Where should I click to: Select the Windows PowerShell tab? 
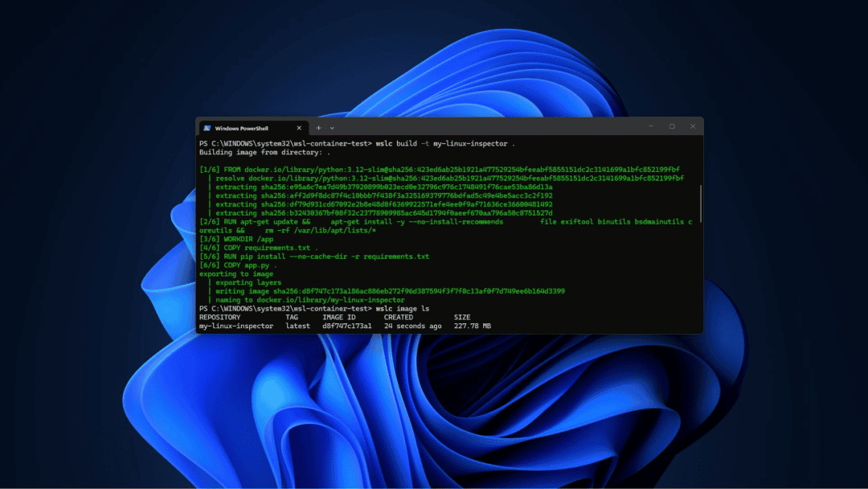(x=252, y=128)
